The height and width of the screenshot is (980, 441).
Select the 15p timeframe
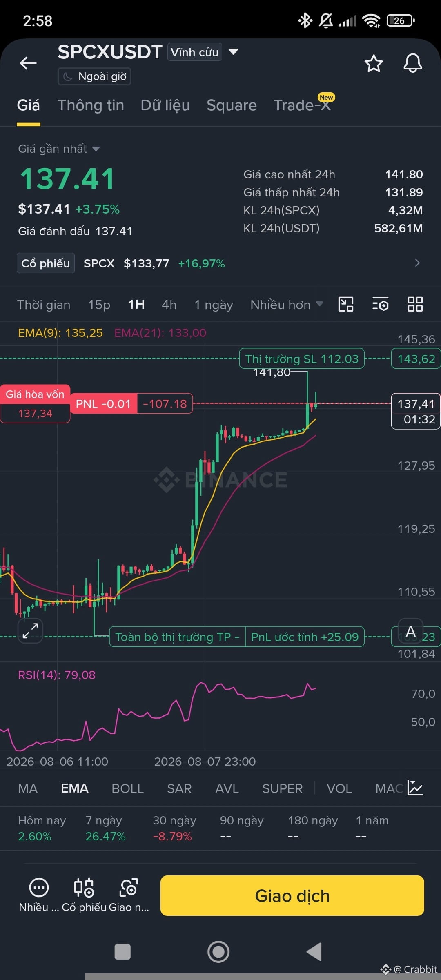99,305
